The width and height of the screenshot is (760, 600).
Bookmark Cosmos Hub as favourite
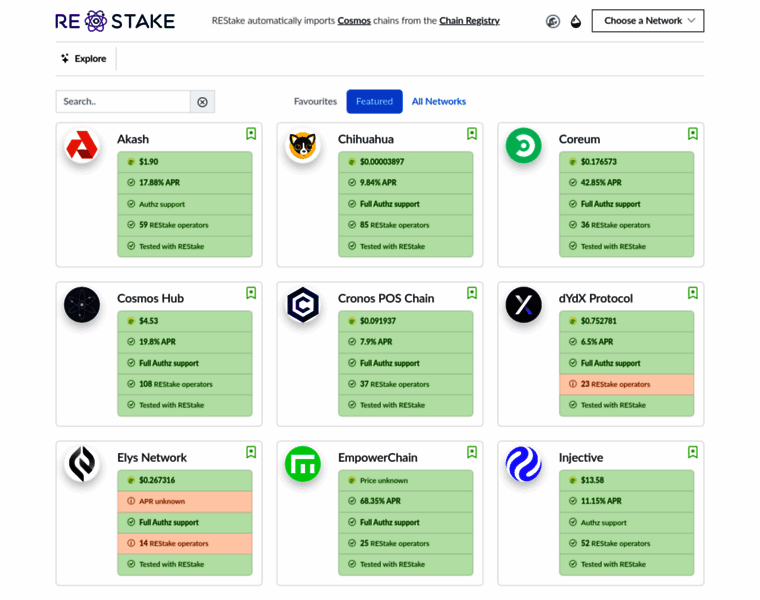251,293
